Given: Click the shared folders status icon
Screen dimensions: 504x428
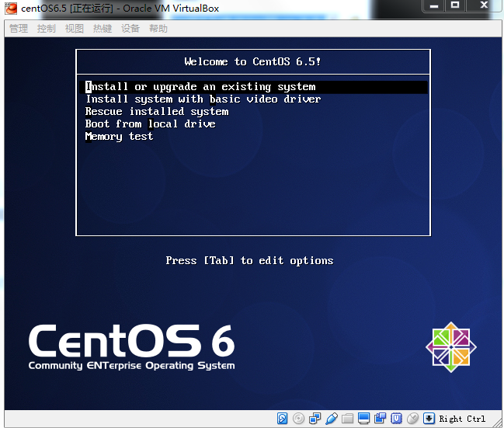Looking at the screenshot, I should pyautogui.click(x=347, y=419).
